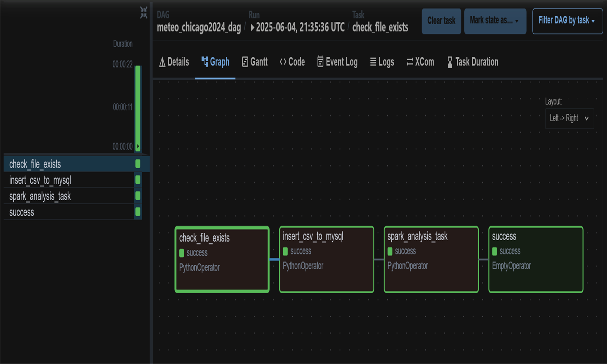Viewport: 607px width, 364px height.
Task: Open the Layout Left -> Right selector
Action: tap(569, 118)
